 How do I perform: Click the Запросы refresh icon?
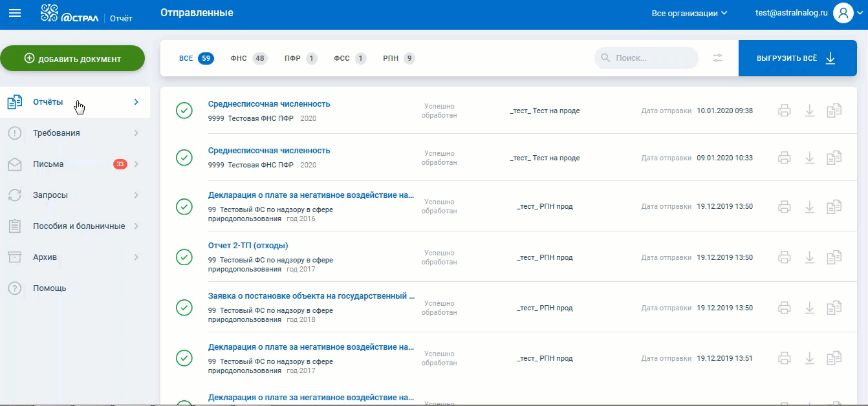pos(15,195)
